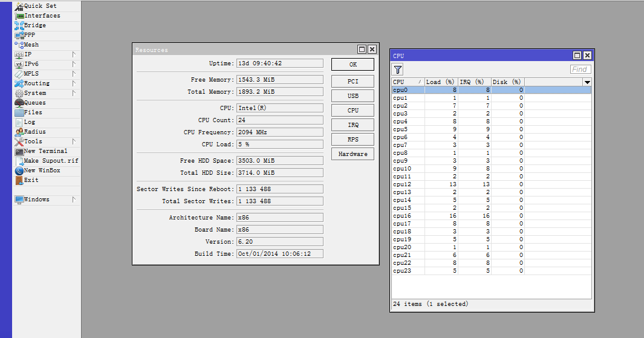Image resolution: width=644 pixels, height=338 pixels.
Task: Click the filter funnel in CPU window
Action: [x=397, y=70]
